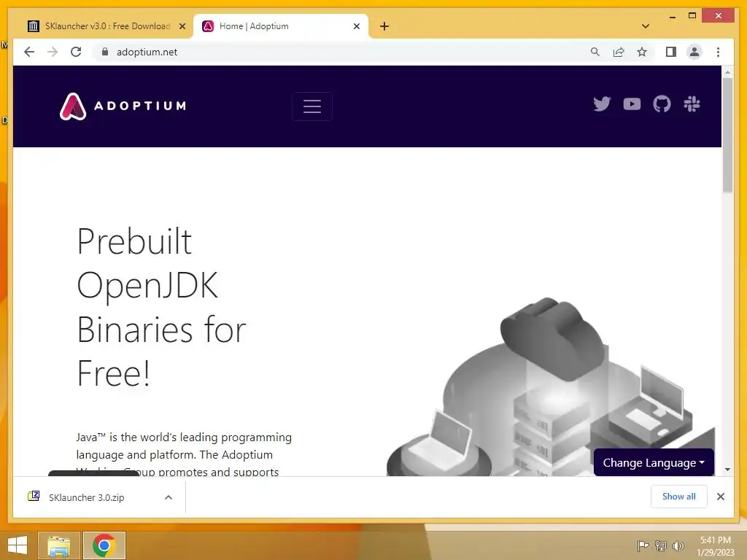The height and width of the screenshot is (560, 747).
Task: Open Adoptium Slack icon
Action: point(692,104)
